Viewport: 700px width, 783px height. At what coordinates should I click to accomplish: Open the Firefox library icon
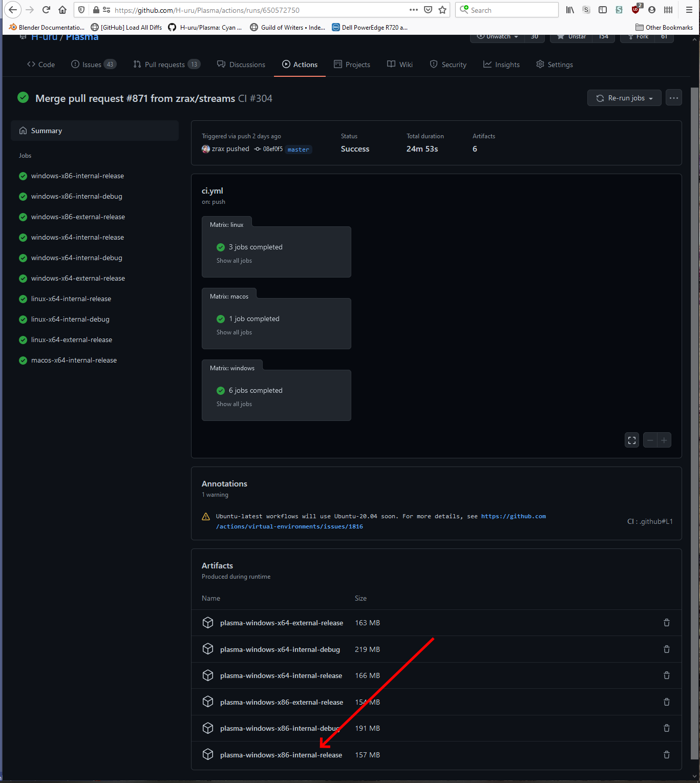570,10
